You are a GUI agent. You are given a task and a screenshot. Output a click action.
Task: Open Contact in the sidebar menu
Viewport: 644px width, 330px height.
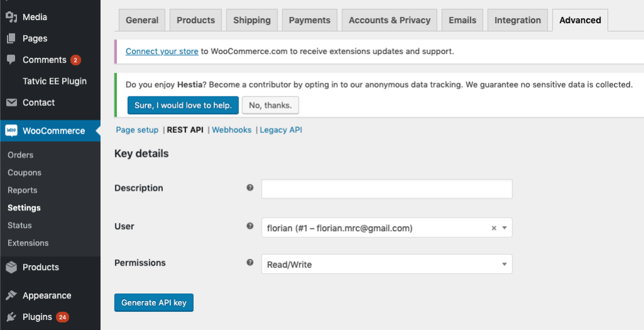tap(38, 103)
